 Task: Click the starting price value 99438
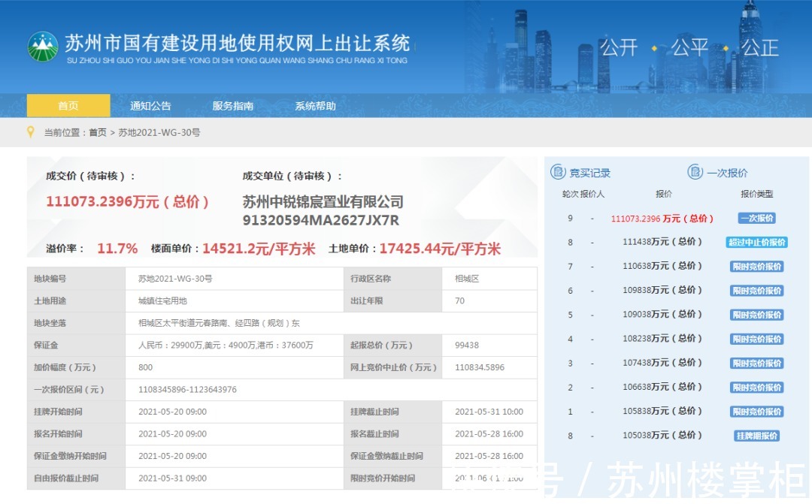(x=467, y=346)
